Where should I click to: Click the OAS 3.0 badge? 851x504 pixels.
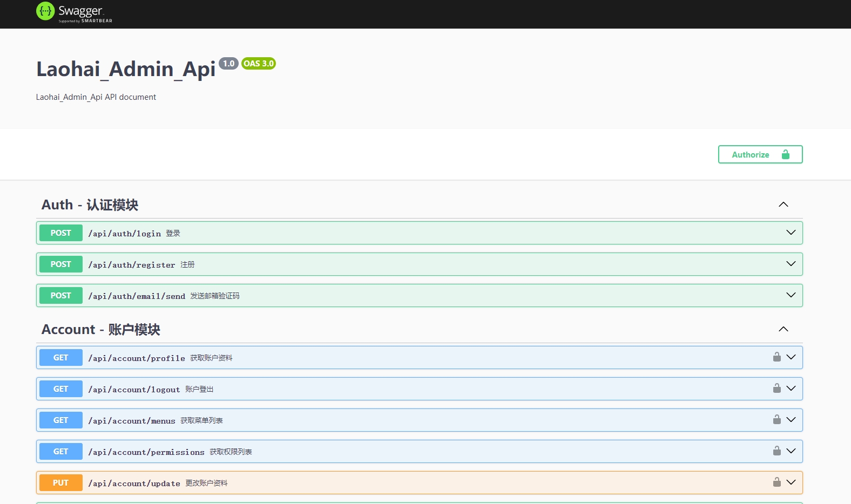tap(259, 64)
